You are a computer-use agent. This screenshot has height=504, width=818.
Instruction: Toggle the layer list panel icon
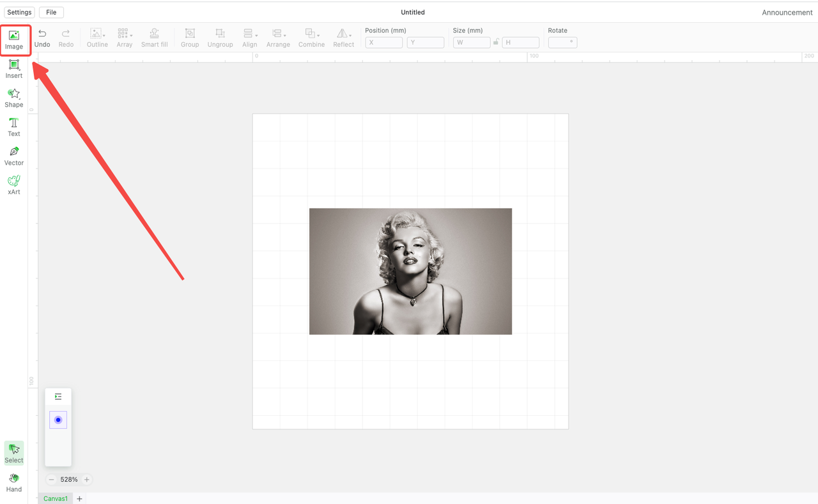coord(58,397)
